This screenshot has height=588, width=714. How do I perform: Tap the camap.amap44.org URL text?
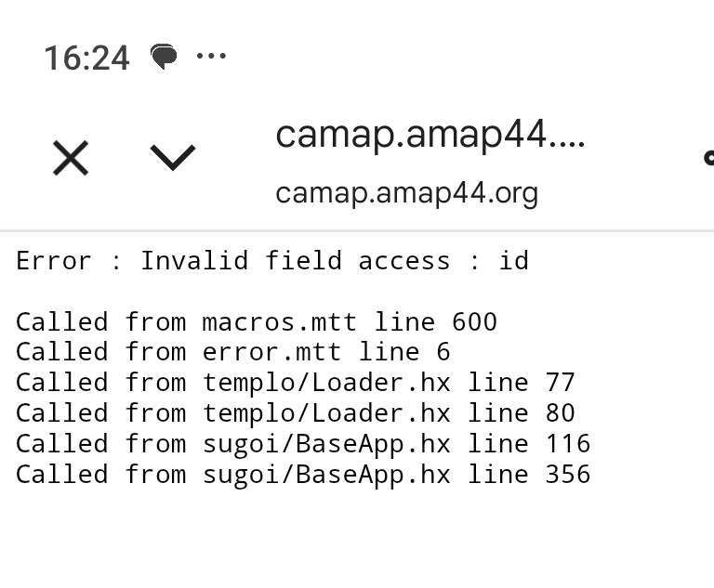tap(406, 193)
